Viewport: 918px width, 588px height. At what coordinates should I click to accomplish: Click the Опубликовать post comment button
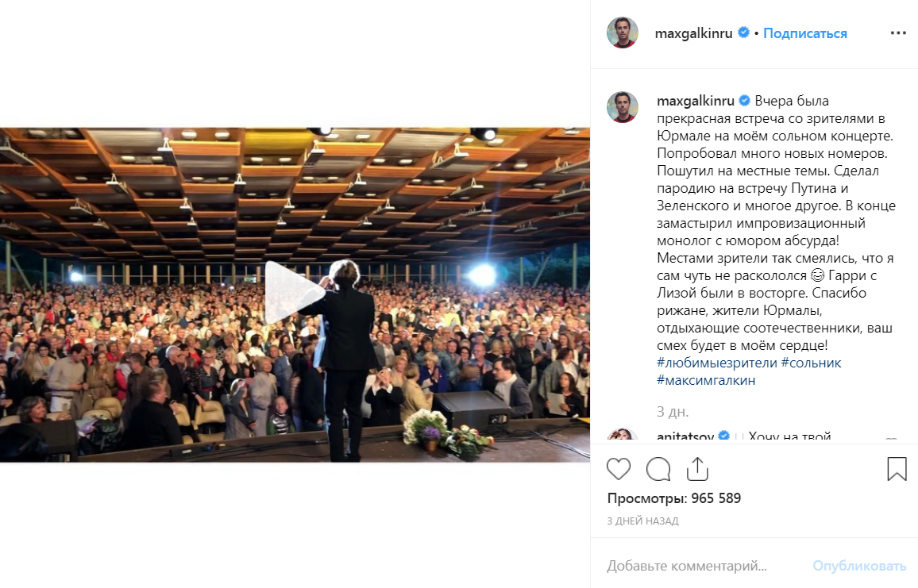coord(859,566)
